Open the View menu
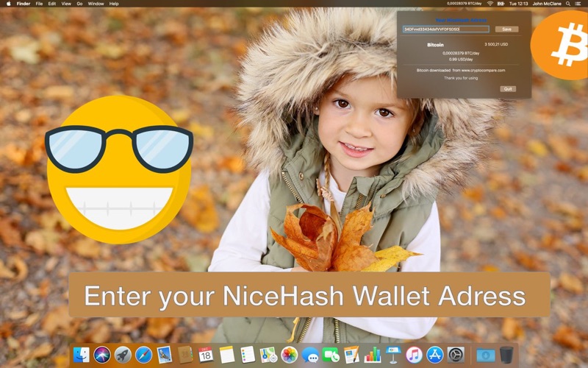The height and width of the screenshot is (368, 588). (66, 4)
